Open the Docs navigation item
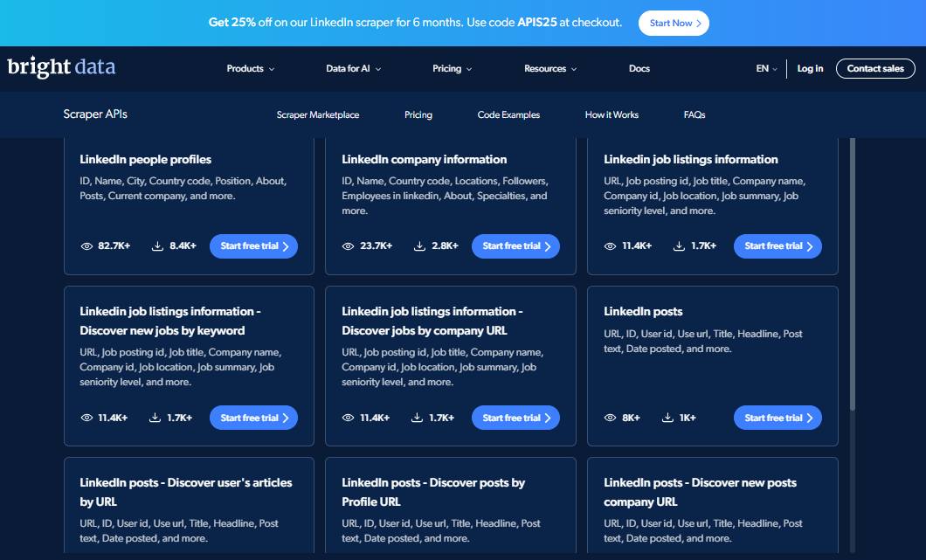 (639, 68)
